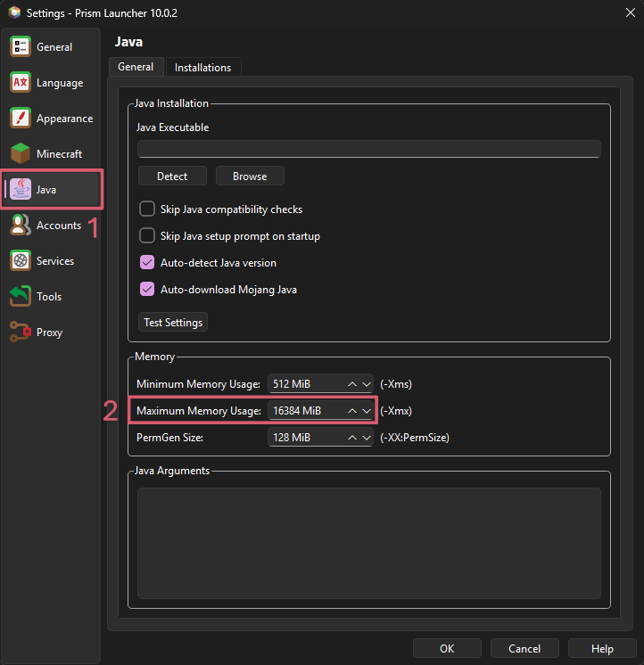Click the Detect button
Image resolution: width=644 pixels, height=665 pixels.
[x=172, y=176]
